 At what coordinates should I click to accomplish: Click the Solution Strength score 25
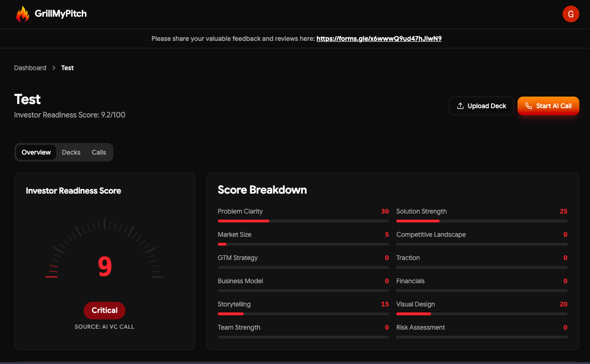click(563, 211)
